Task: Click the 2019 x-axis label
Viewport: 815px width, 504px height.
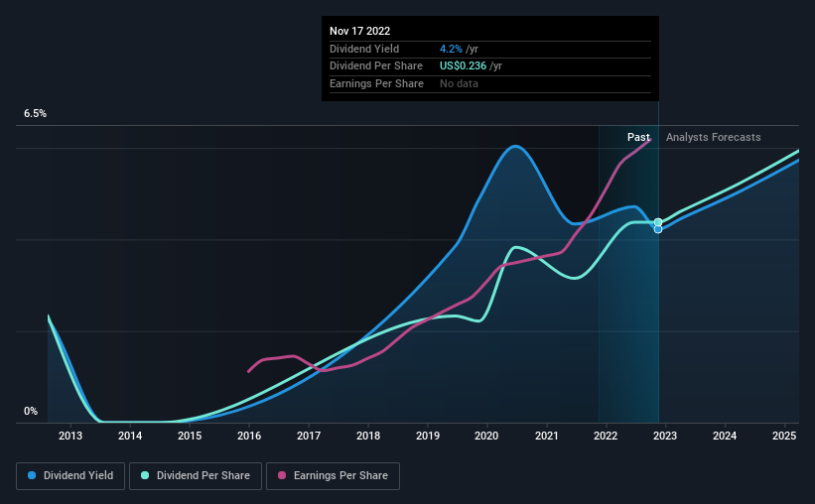Action: (x=428, y=436)
